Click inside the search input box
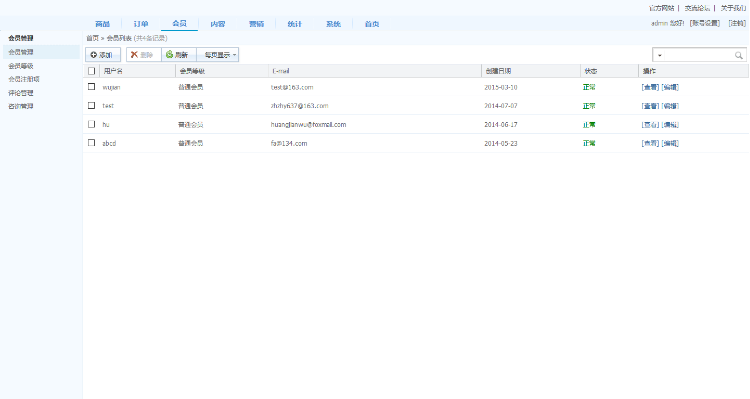Viewport: 750px width, 399px height. pos(699,55)
